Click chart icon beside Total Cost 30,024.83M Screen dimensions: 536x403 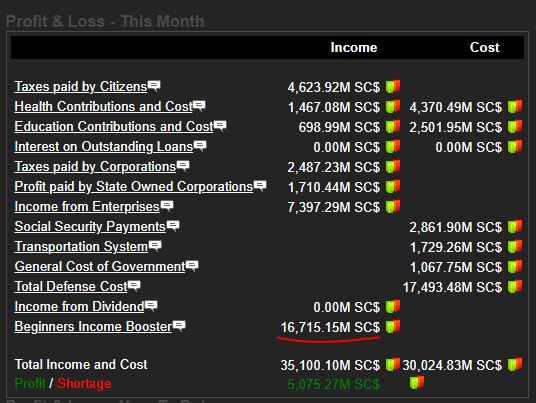(515, 364)
